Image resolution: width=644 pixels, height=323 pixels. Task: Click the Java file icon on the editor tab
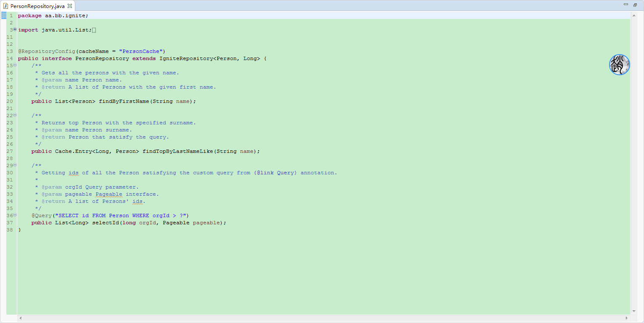click(x=6, y=6)
